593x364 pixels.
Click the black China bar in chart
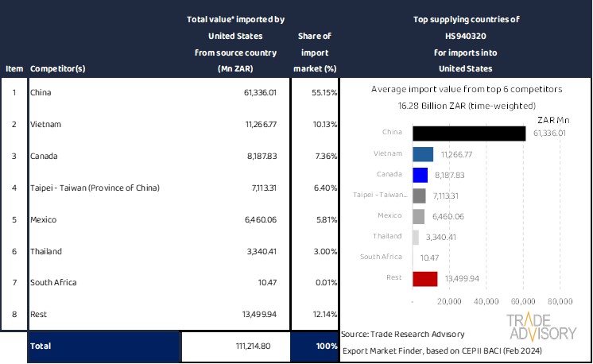[x=470, y=134]
